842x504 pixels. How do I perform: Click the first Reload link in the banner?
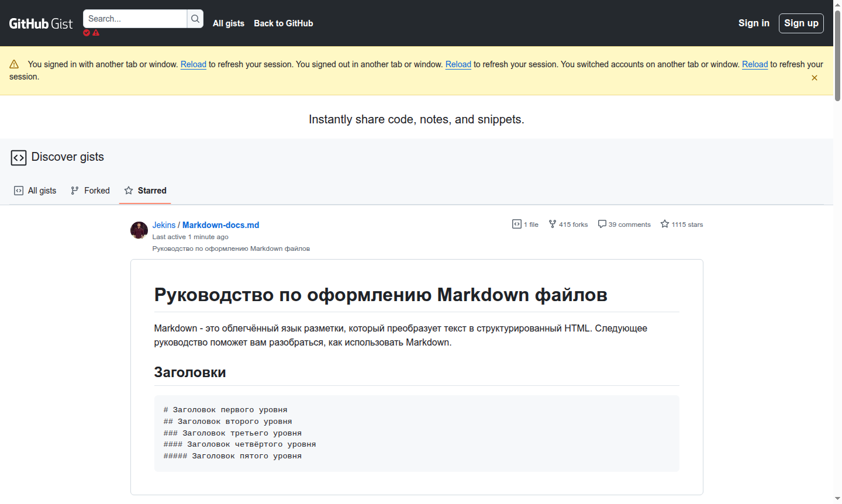click(x=193, y=64)
